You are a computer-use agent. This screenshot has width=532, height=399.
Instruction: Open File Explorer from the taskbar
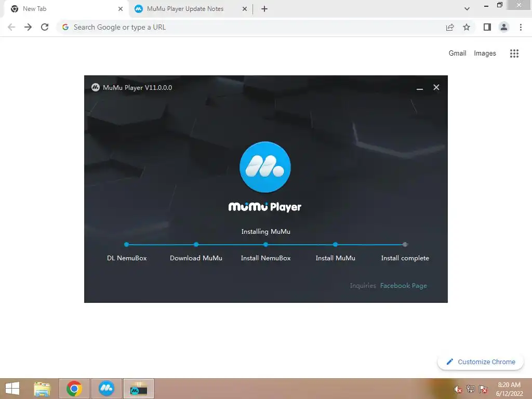coord(42,389)
